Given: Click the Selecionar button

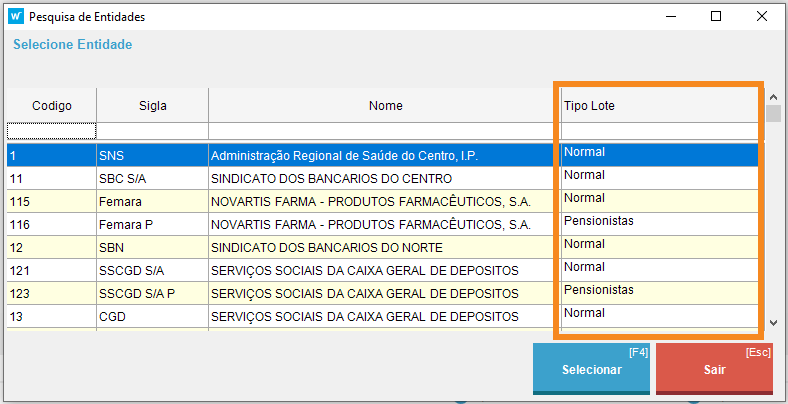Looking at the screenshot, I should [592, 369].
